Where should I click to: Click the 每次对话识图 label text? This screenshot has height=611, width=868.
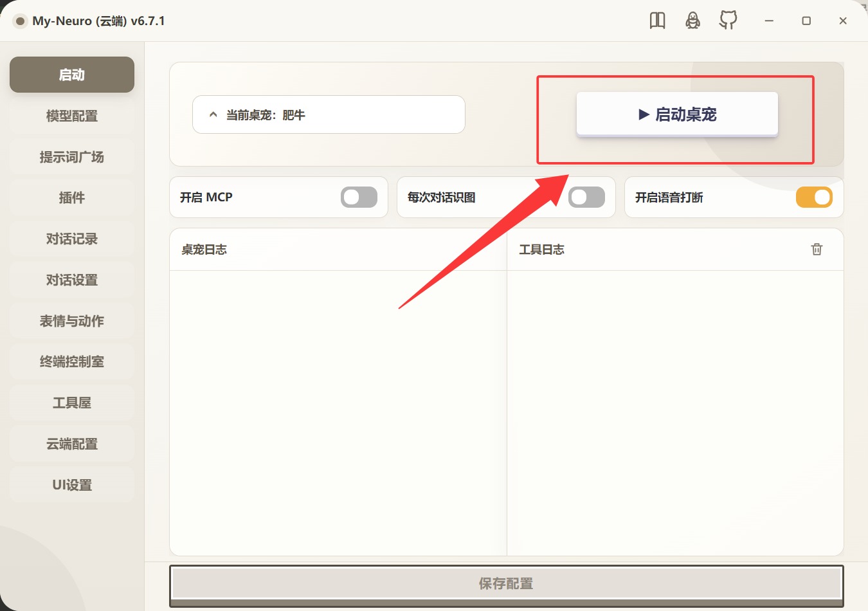[441, 197]
